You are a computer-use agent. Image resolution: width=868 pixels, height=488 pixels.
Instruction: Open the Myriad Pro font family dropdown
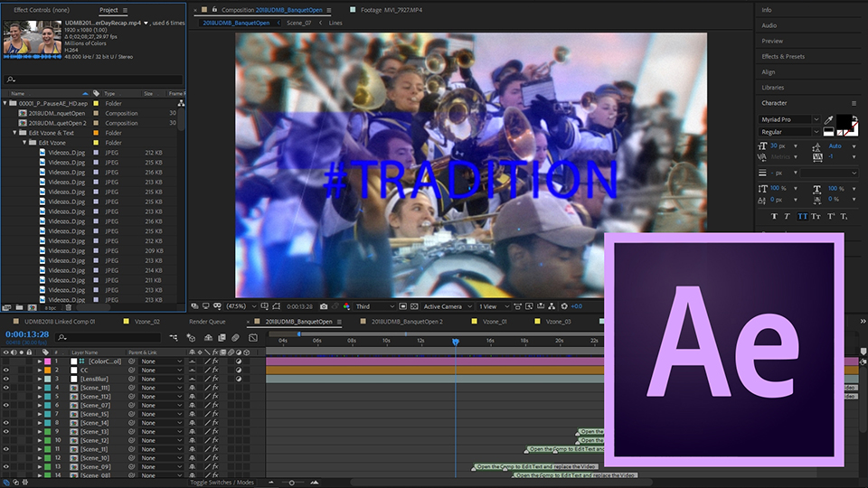[x=788, y=119]
